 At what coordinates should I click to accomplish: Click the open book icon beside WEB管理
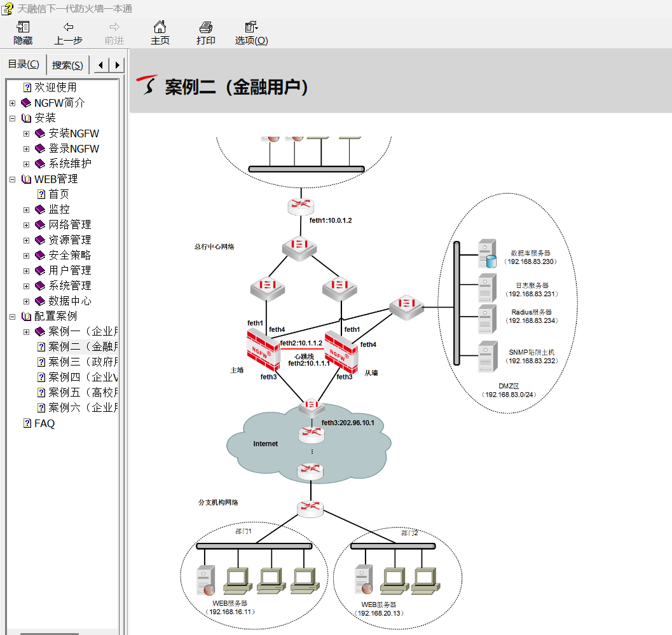click(x=26, y=179)
